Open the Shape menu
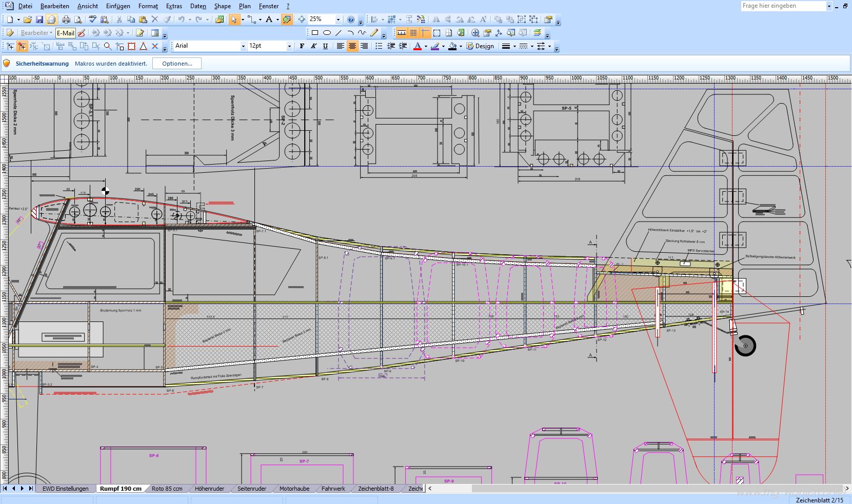 (x=222, y=6)
